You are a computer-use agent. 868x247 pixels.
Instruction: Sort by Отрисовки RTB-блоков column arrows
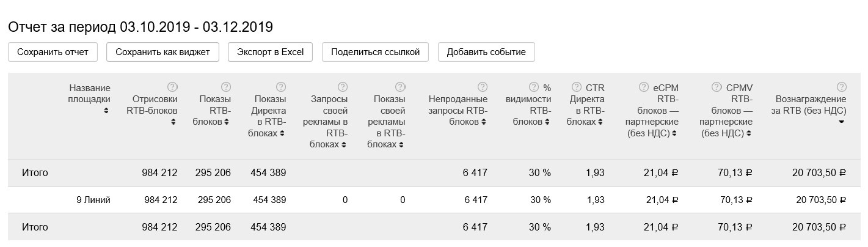tap(173, 122)
